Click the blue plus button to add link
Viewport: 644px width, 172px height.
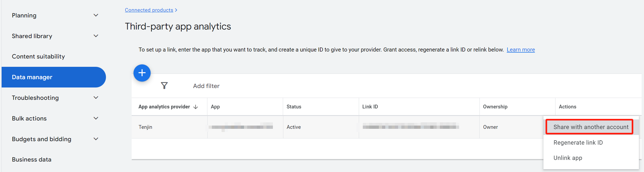(142, 73)
